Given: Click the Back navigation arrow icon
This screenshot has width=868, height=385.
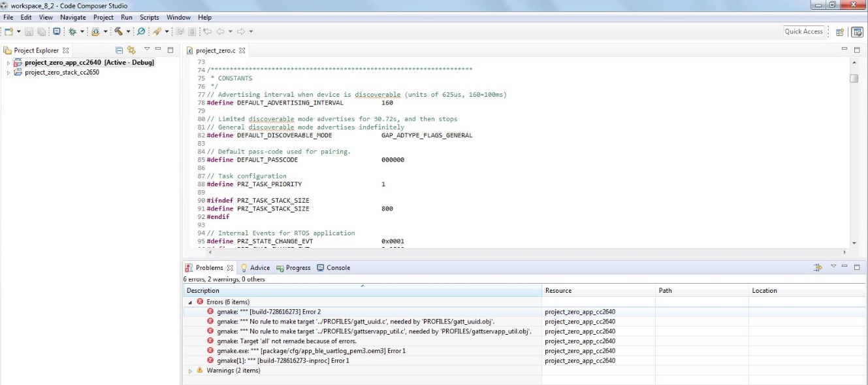Looking at the screenshot, I should pyautogui.click(x=220, y=31).
